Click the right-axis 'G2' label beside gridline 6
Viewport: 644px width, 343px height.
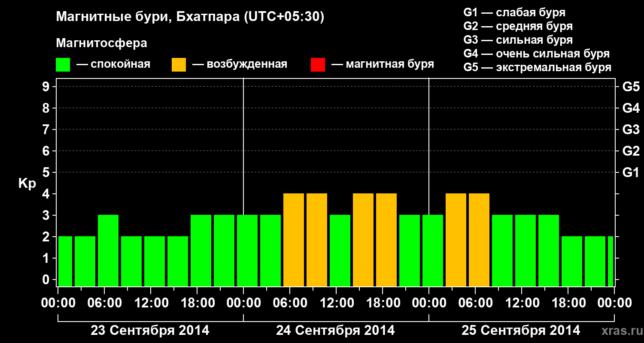(631, 151)
